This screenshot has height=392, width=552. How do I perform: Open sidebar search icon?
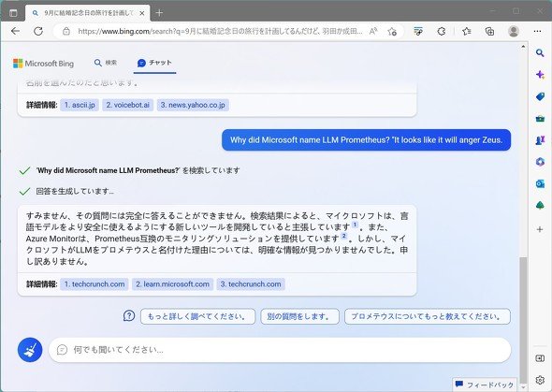click(x=540, y=52)
